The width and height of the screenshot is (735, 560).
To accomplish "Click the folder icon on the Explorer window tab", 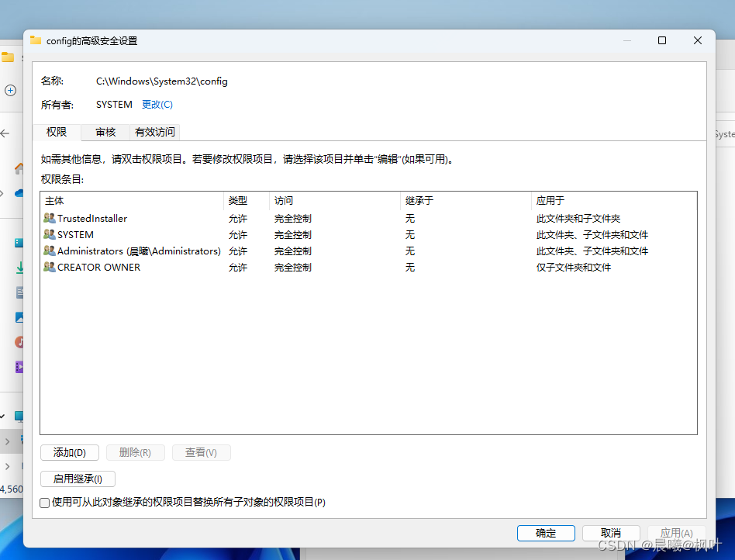I will point(8,57).
